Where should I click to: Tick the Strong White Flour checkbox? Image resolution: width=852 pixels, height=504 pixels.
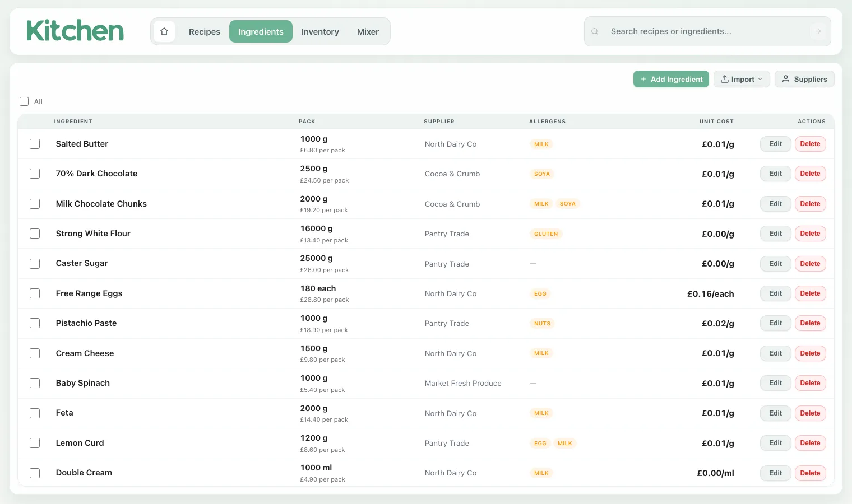(x=35, y=234)
